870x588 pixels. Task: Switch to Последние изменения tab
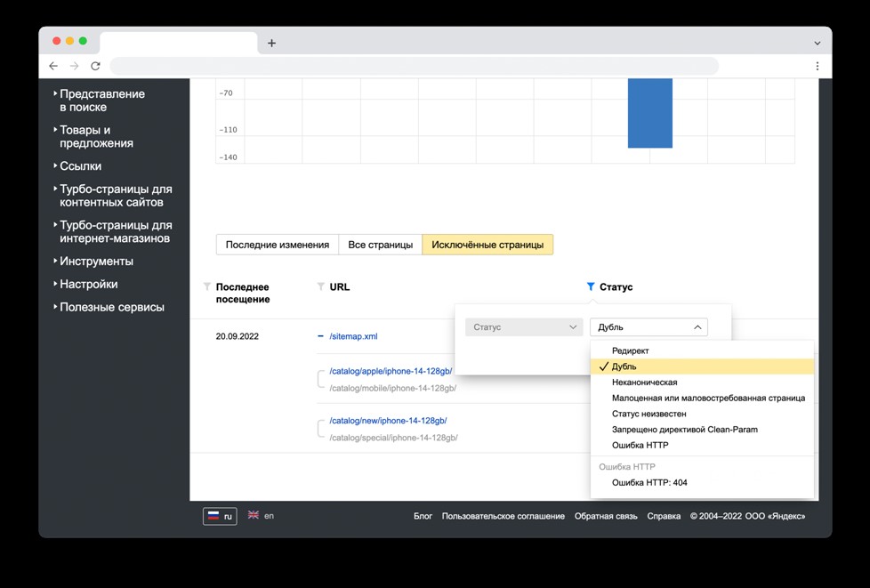[x=278, y=245]
